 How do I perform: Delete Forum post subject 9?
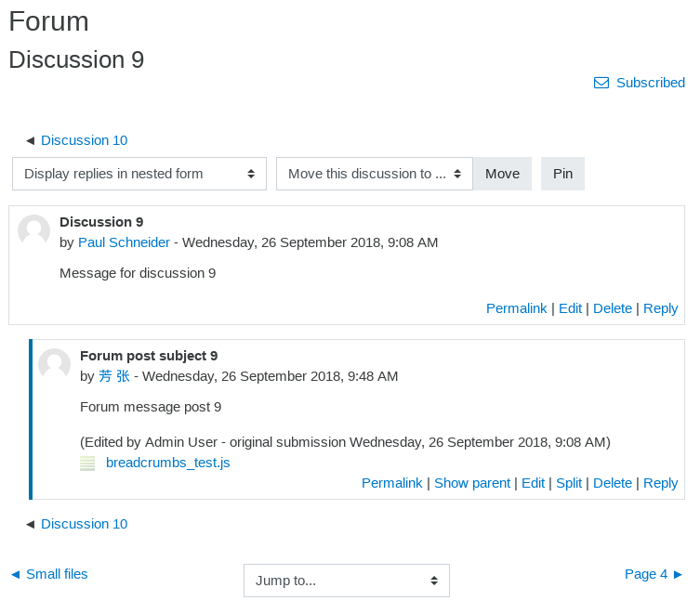612,483
